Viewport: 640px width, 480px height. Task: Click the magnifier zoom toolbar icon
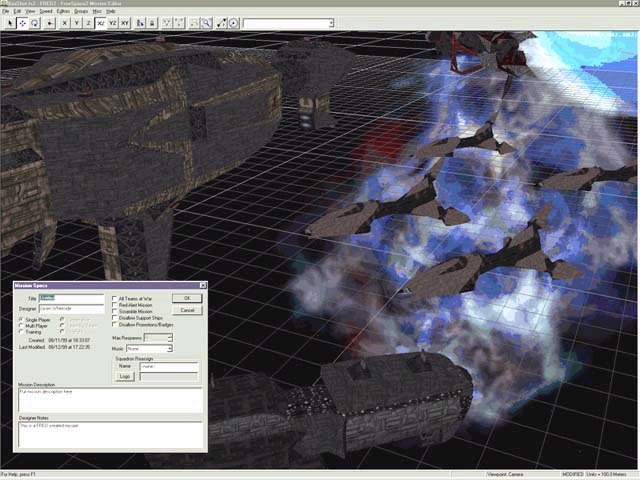pos(206,22)
